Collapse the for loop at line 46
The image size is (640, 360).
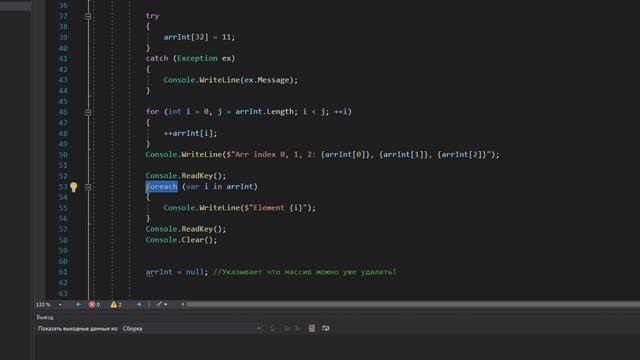[88, 112]
